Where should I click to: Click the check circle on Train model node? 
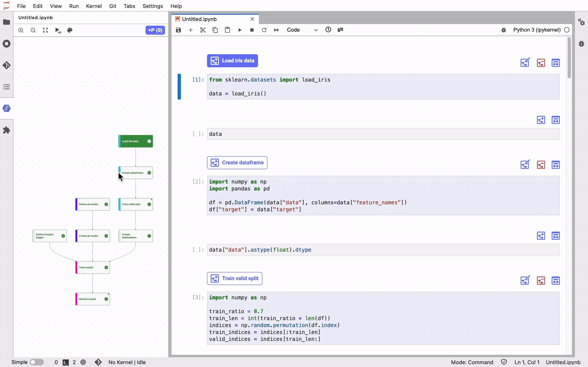click(x=106, y=267)
